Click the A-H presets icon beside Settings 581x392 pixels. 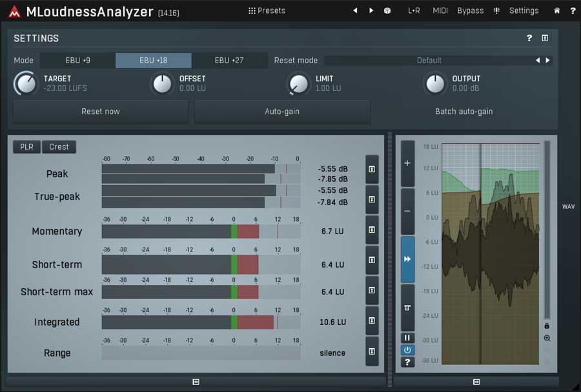pos(496,11)
